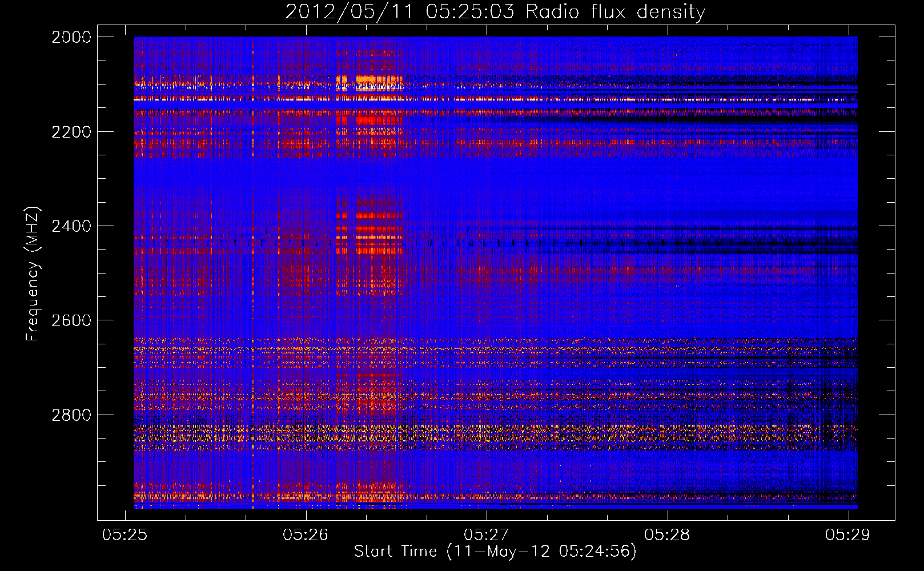
Task: Click the 05:27 time axis label
Action: coord(486,534)
